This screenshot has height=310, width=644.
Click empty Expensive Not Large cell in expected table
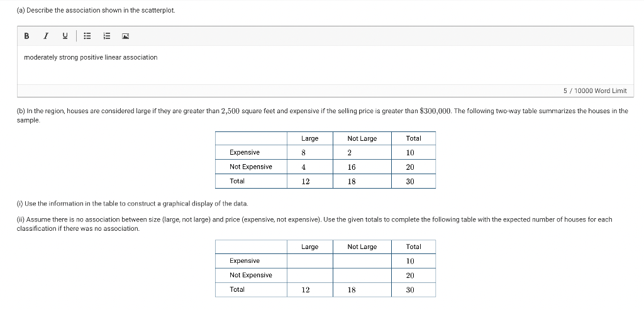pos(362,261)
